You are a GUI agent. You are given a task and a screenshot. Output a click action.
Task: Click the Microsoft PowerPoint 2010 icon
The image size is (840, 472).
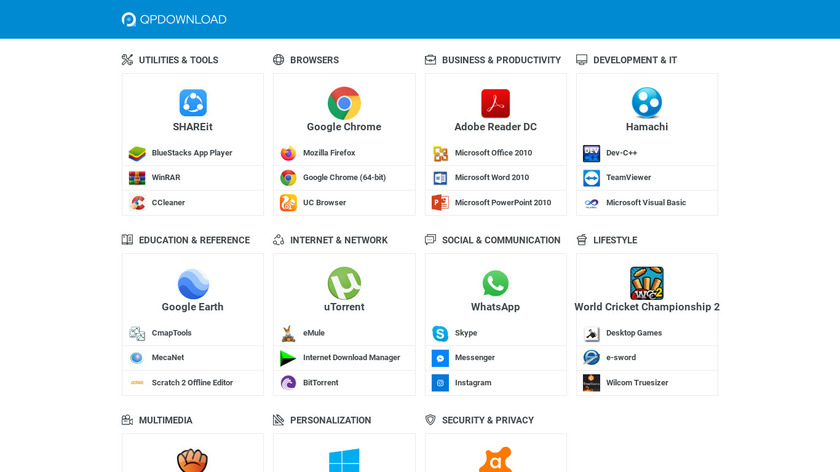pos(440,203)
